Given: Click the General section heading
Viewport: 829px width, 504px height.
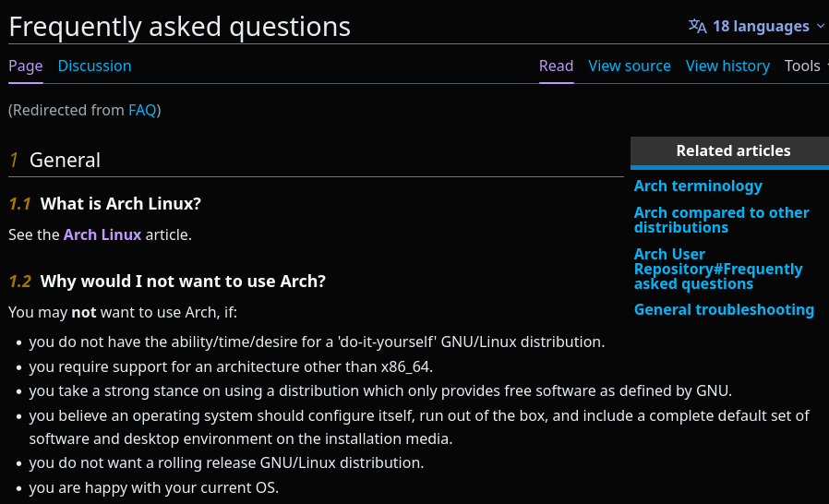Looking at the screenshot, I should (65, 160).
